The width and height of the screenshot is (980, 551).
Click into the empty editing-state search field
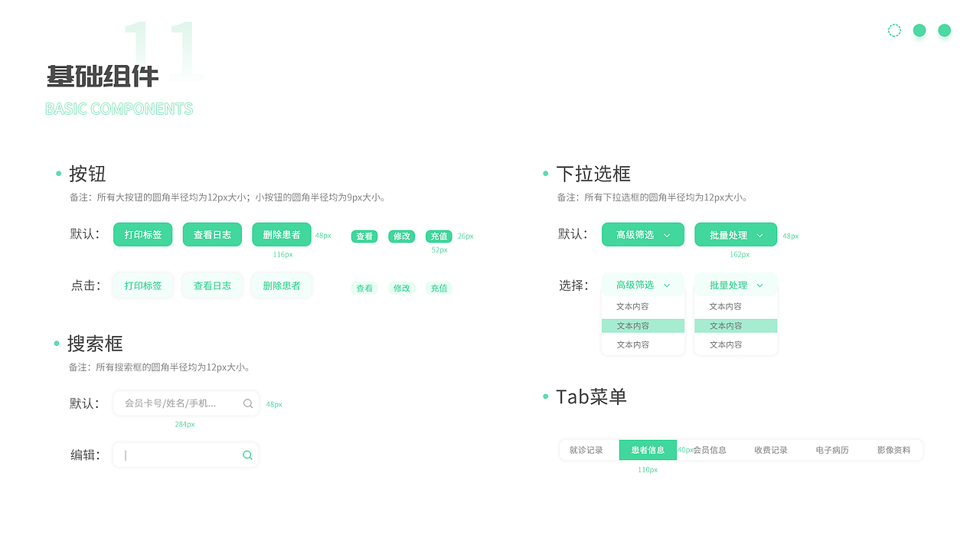[186, 455]
